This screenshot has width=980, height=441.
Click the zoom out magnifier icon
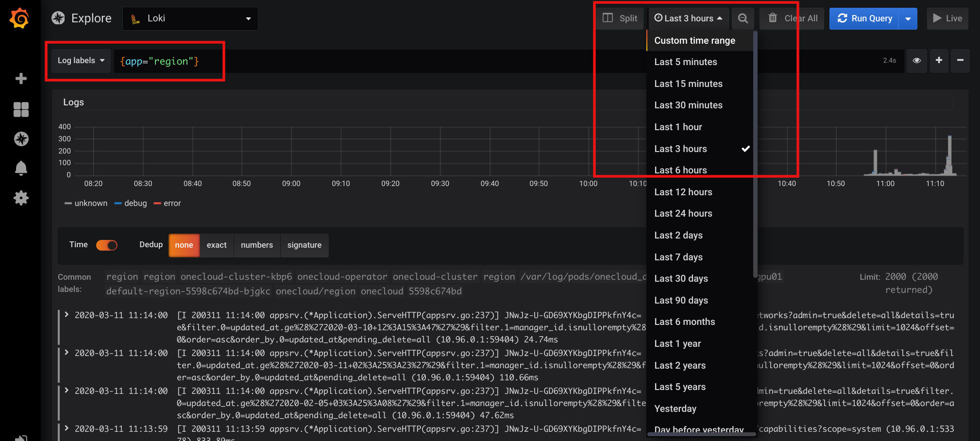pos(743,18)
